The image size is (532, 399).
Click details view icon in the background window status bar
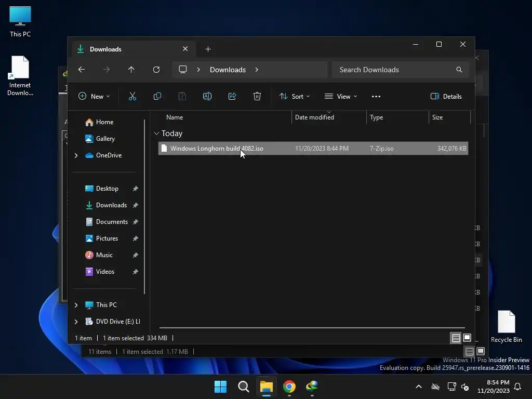pyautogui.click(x=469, y=352)
